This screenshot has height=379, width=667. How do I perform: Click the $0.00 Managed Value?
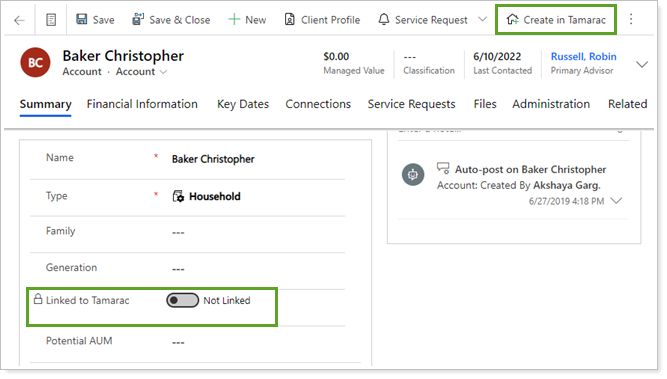click(336, 57)
